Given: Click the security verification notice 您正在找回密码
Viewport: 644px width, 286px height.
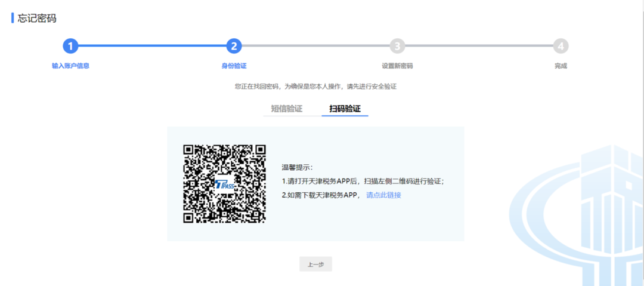Looking at the screenshot, I should pyautogui.click(x=315, y=87).
